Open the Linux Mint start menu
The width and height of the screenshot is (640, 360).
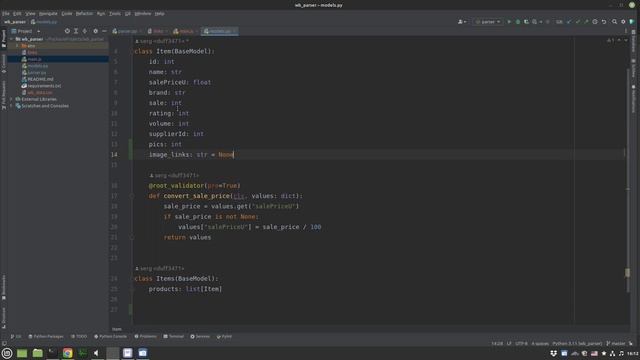point(7,353)
